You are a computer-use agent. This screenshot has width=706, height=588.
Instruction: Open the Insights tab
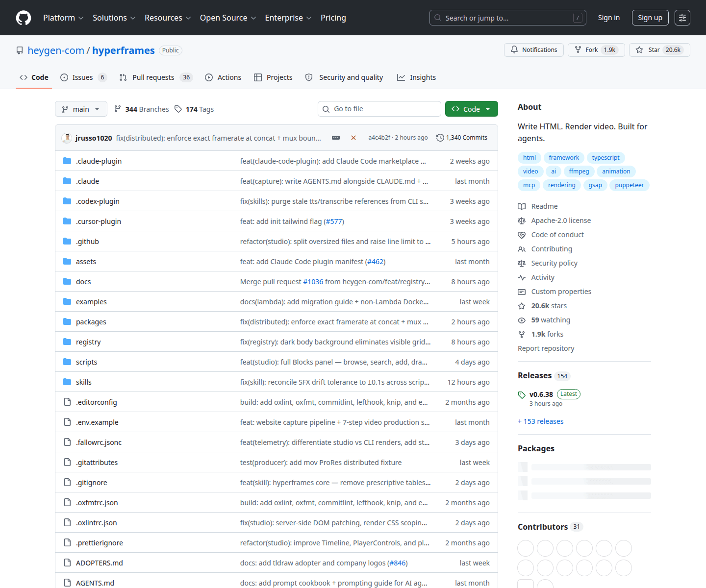click(x=416, y=77)
